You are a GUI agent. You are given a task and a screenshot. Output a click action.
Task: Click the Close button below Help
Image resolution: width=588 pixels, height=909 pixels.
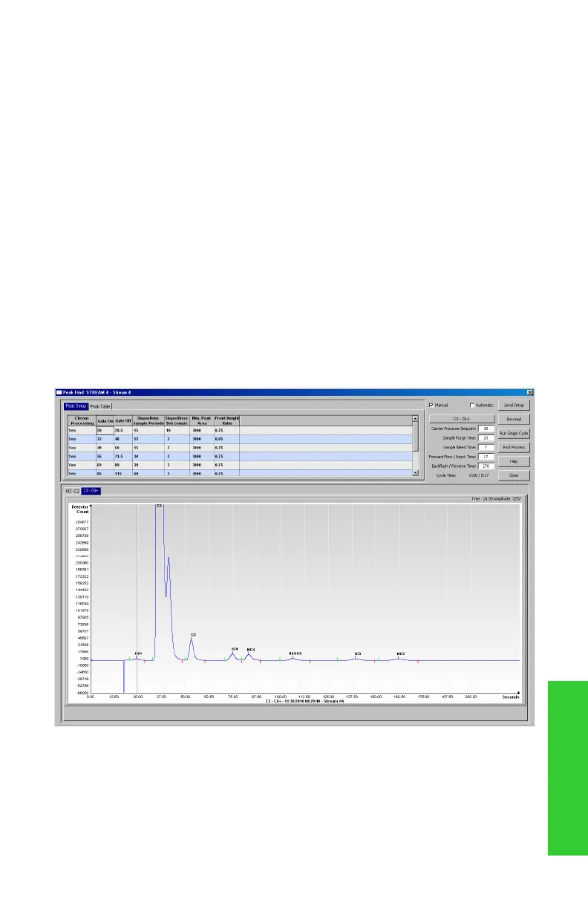click(x=514, y=475)
